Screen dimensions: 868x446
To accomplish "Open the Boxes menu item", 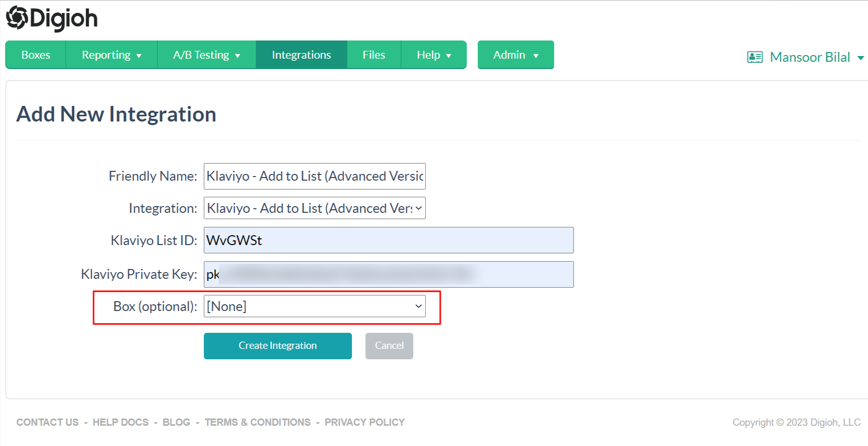I will pyautogui.click(x=36, y=55).
